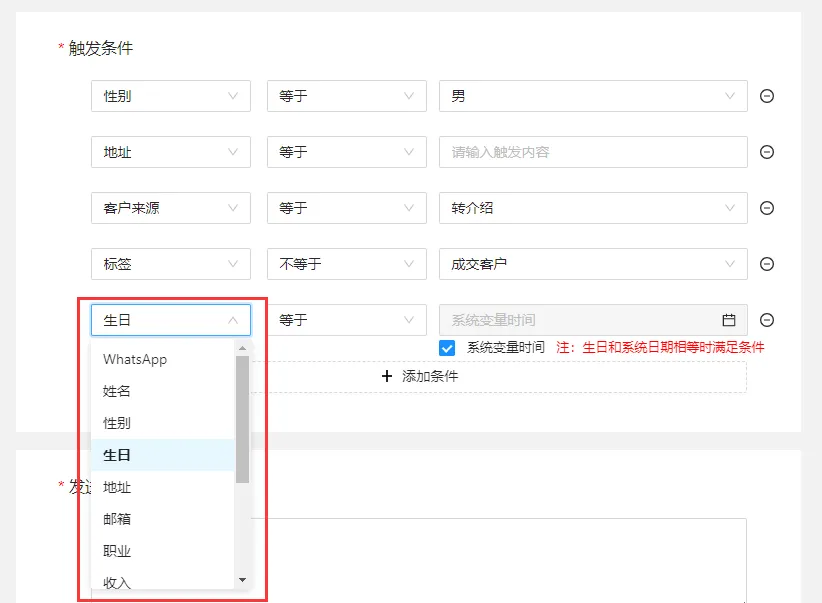Remove the 地址 condition row
This screenshot has height=603, width=822.
pyautogui.click(x=766, y=152)
